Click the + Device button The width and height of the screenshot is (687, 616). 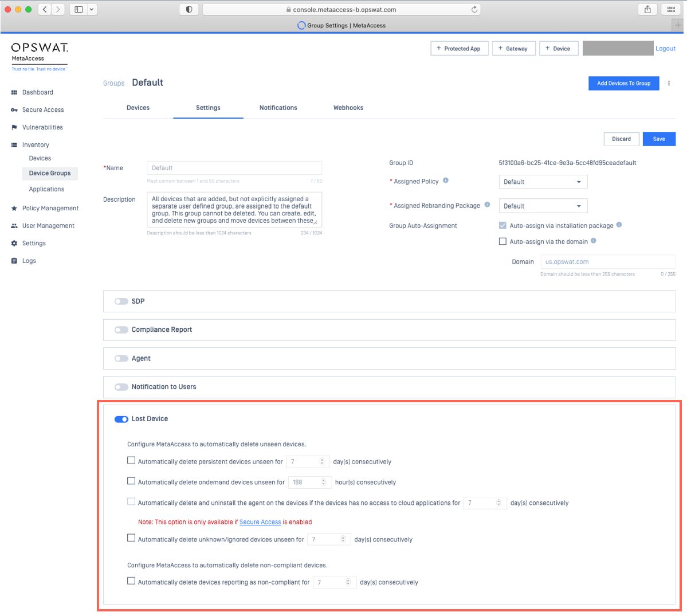559,49
